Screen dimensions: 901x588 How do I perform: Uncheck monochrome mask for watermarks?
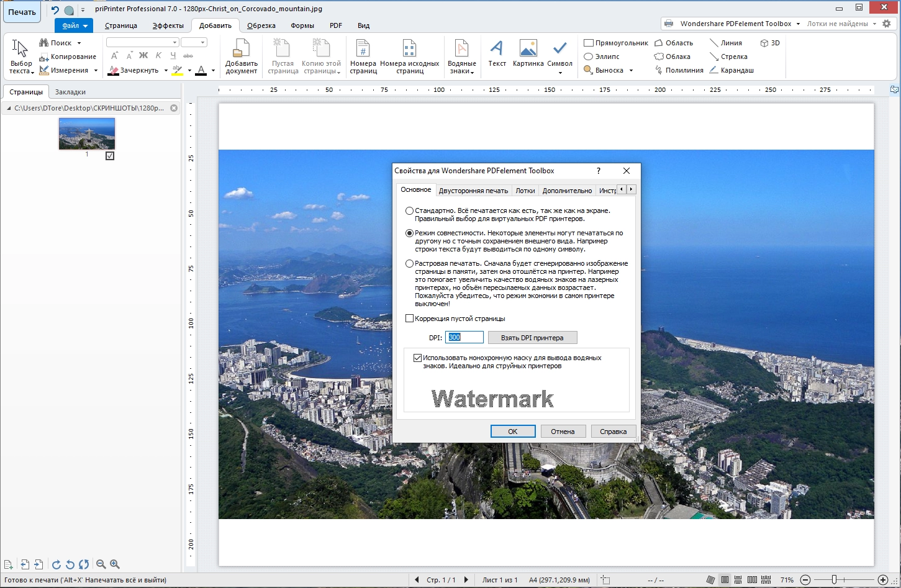(x=417, y=358)
